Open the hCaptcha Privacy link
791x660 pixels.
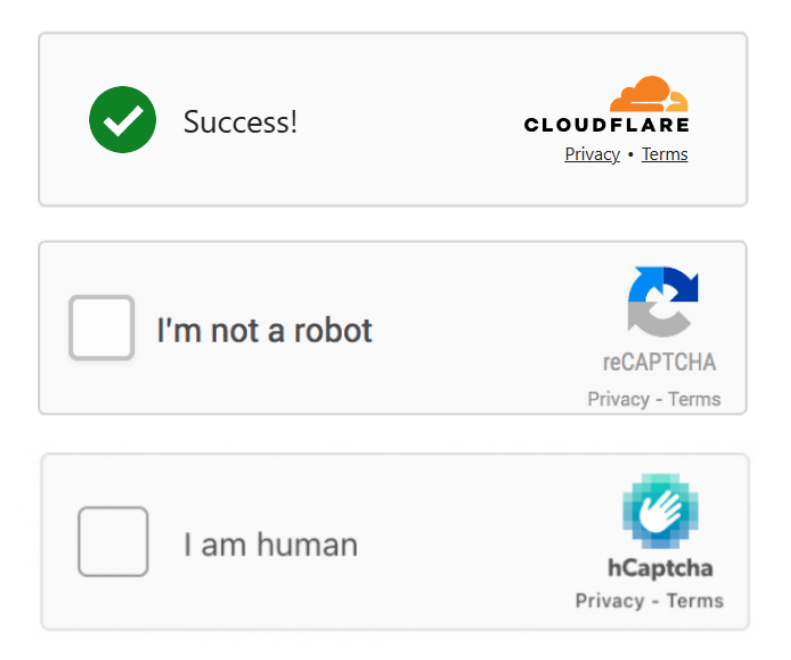click(x=609, y=601)
